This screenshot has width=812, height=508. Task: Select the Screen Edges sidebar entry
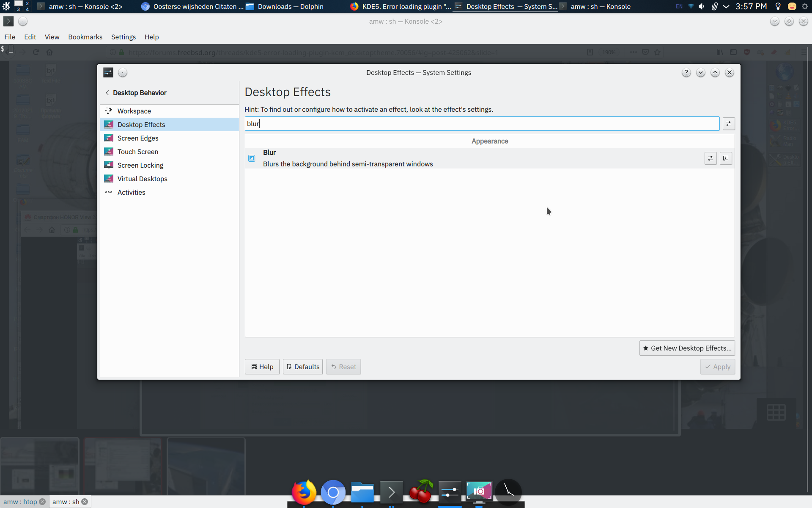point(138,138)
